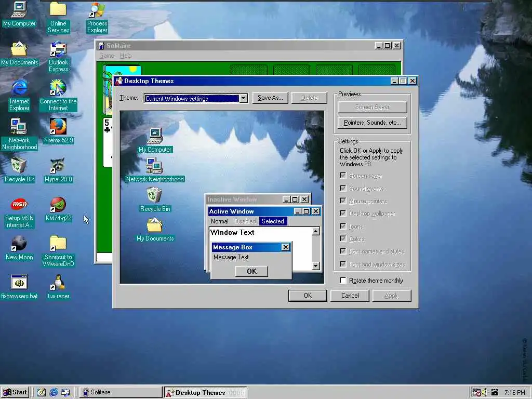
Task: Click the 5 of clubs card
Action: (108, 142)
